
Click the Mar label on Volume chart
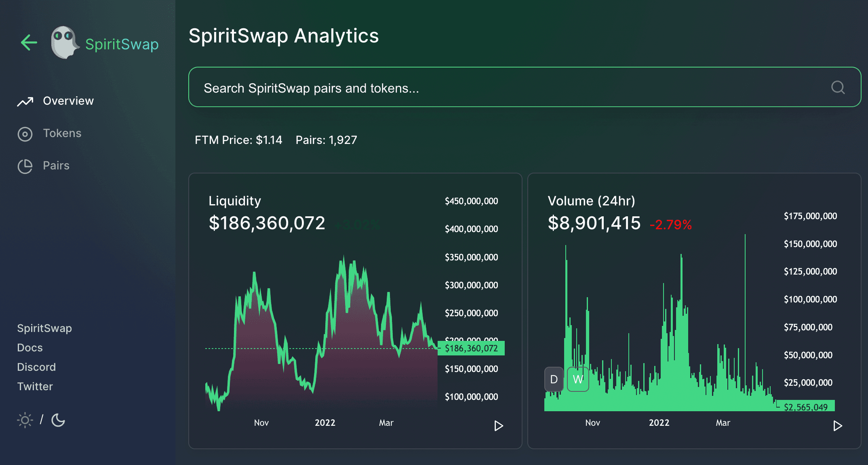tap(723, 423)
